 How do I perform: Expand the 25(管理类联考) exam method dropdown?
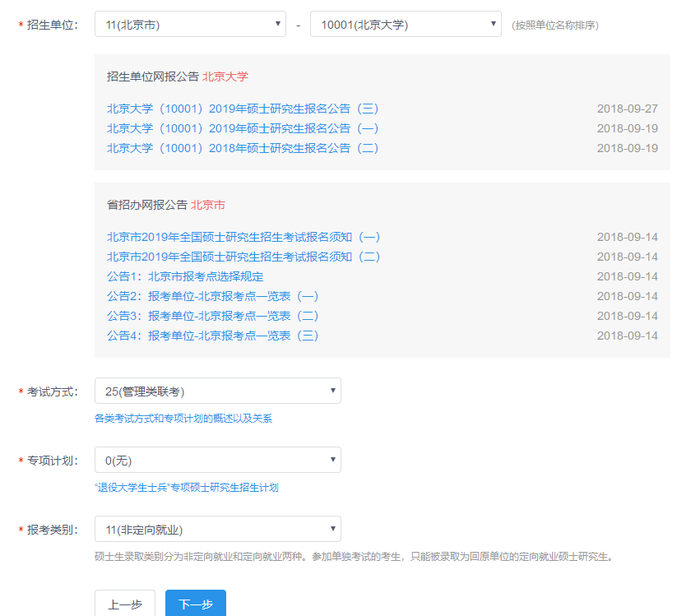[217, 391]
